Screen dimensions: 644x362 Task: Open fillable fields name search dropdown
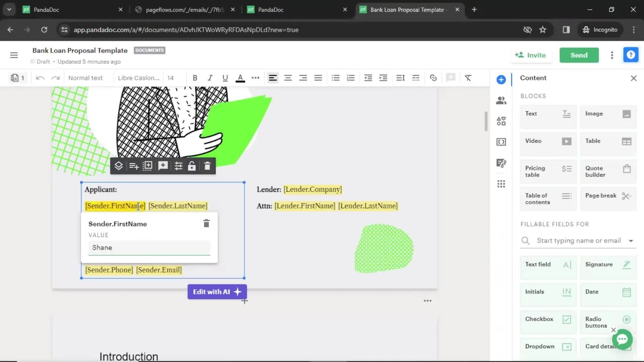click(631, 240)
